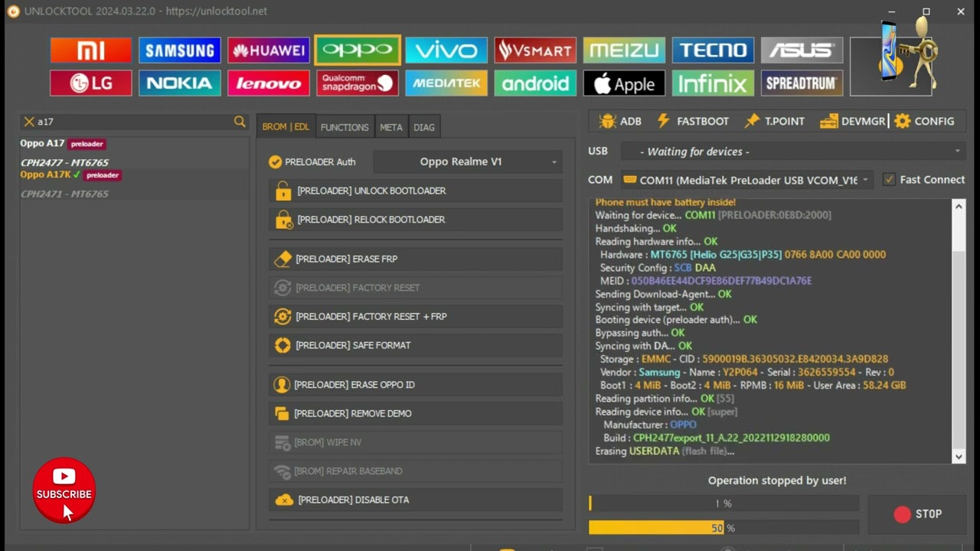Screen dimensions: 980x551
Task: Choose the Samsung brand logo
Action: pos(179,51)
